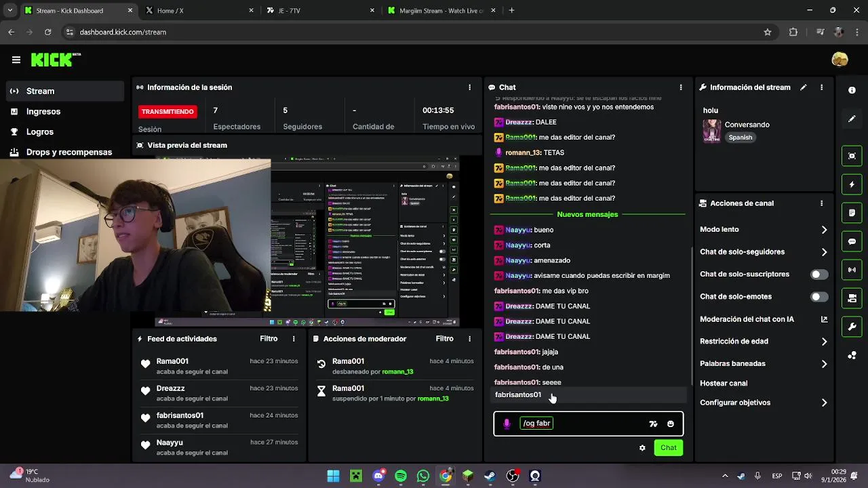Click the address bar URL
This screenshot has width=868, height=488.
pyautogui.click(x=123, y=32)
